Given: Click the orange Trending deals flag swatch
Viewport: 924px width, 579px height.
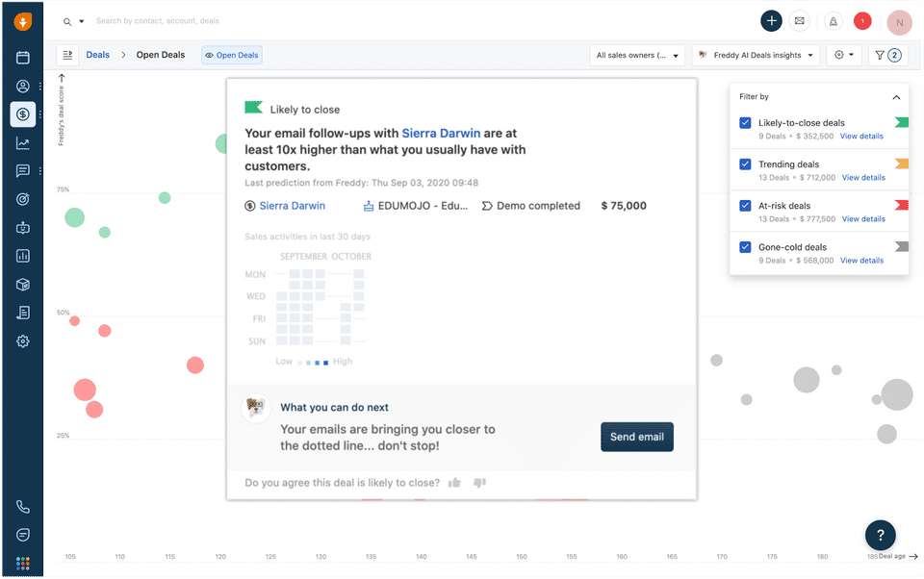Looking at the screenshot, I should [902, 164].
